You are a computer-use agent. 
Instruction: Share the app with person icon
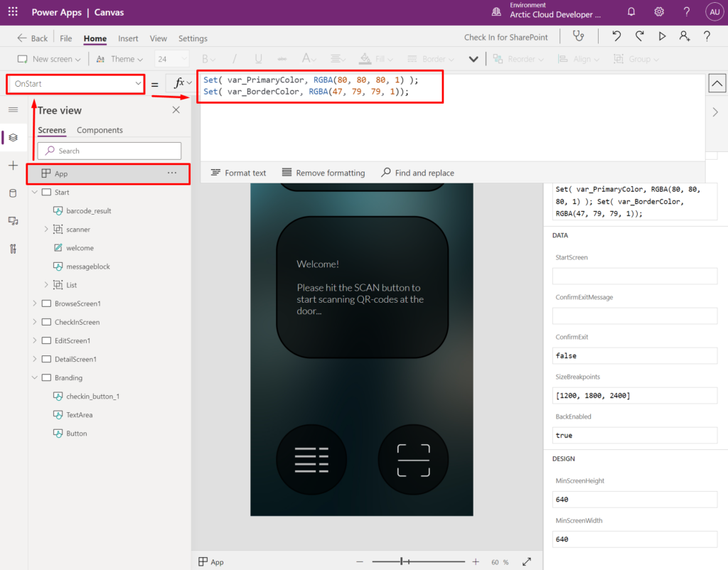(x=685, y=36)
